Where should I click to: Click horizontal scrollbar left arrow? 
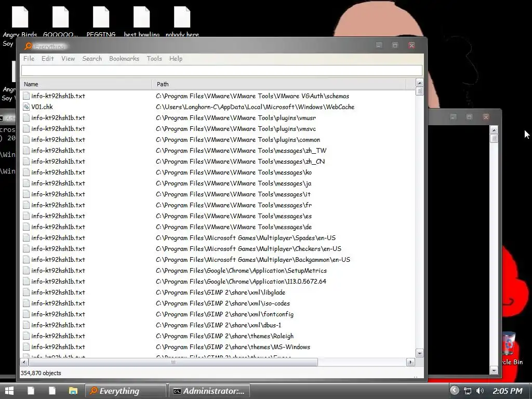coord(24,362)
